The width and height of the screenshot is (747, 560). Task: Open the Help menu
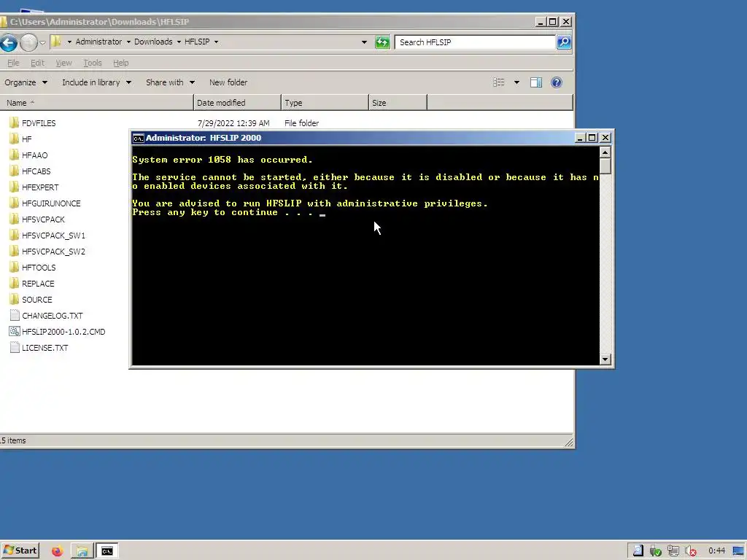[x=120, y=63]
